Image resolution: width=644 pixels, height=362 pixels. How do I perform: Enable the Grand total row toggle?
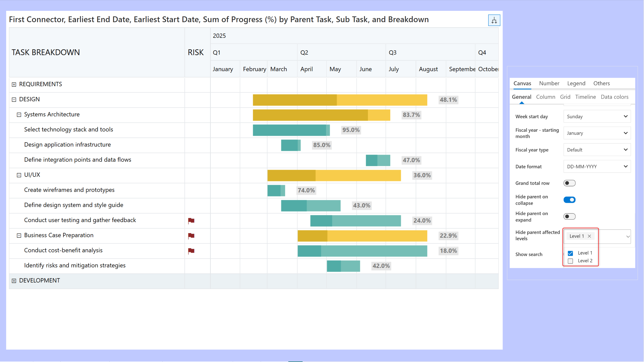click(x=569, y=183)
